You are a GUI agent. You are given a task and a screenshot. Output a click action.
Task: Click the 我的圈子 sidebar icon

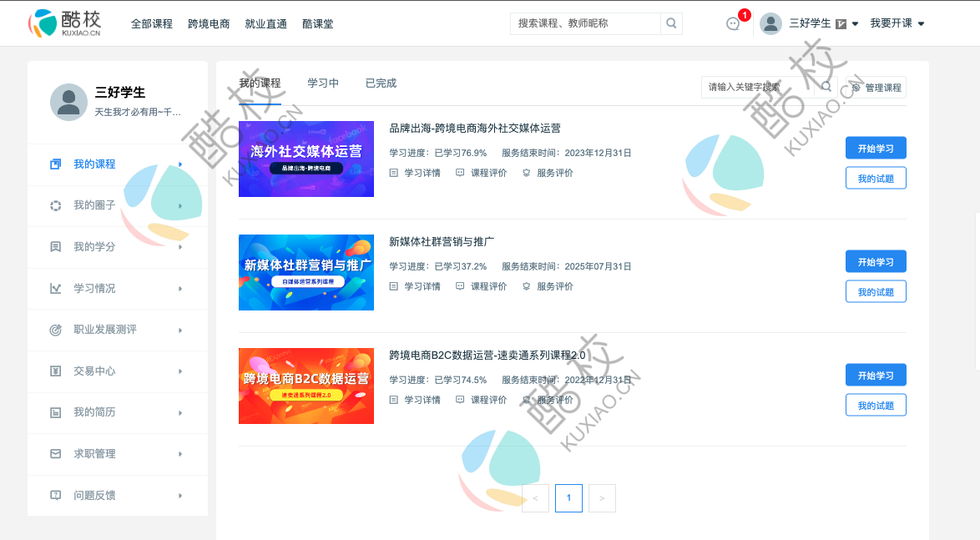56,205
